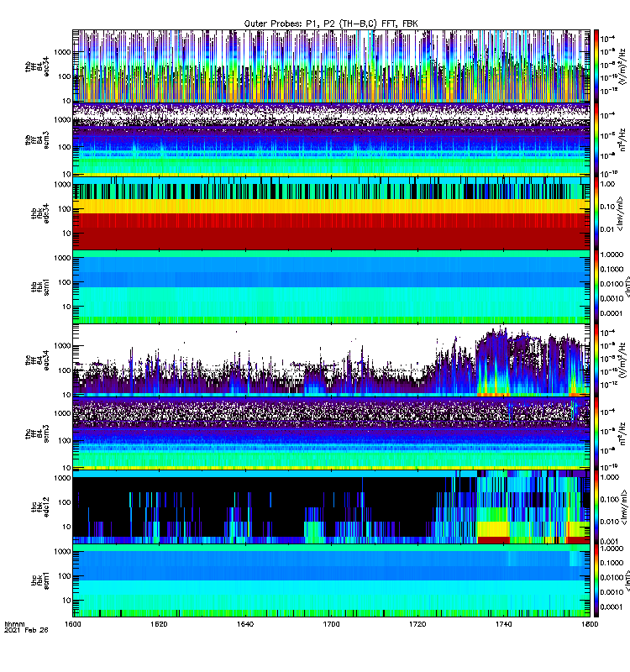Click the 1700 time axis label
Image resolution: width=630 pixels, height=672 pixels.
331,624
